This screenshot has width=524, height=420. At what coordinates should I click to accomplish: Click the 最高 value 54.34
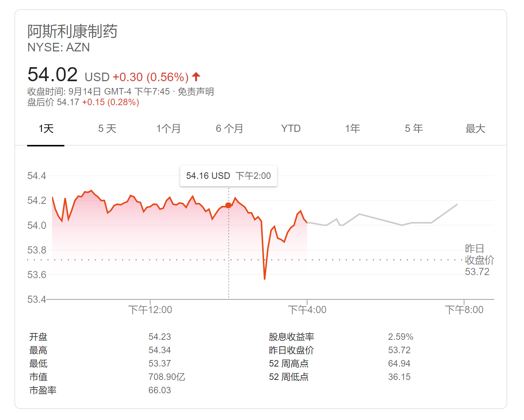coord(160,350)
